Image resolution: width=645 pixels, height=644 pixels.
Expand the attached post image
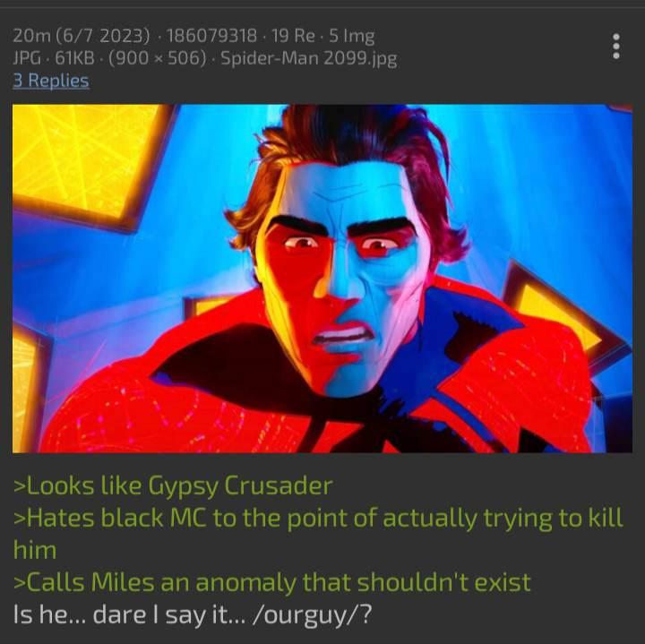point(322,279)
